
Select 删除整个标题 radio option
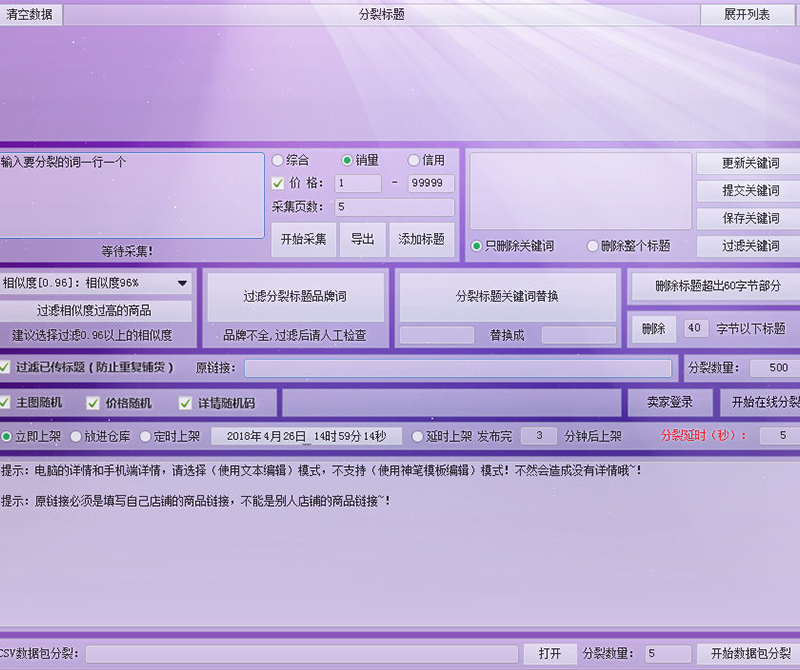593,246
